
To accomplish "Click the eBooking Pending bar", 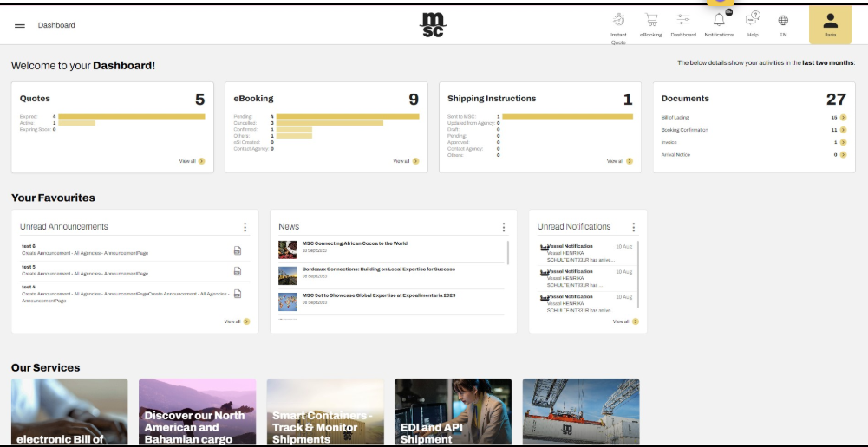I will [x=348, y=117].
